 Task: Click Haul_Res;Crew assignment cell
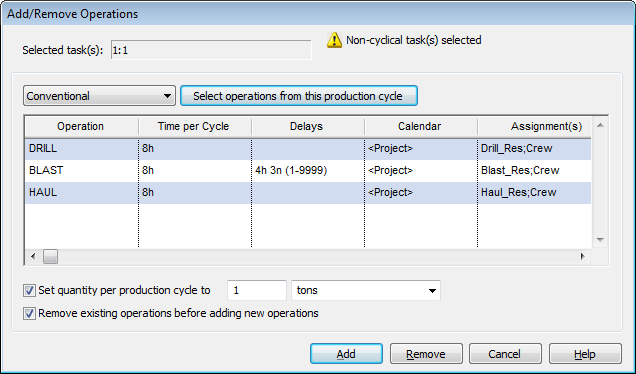point(534,192)
